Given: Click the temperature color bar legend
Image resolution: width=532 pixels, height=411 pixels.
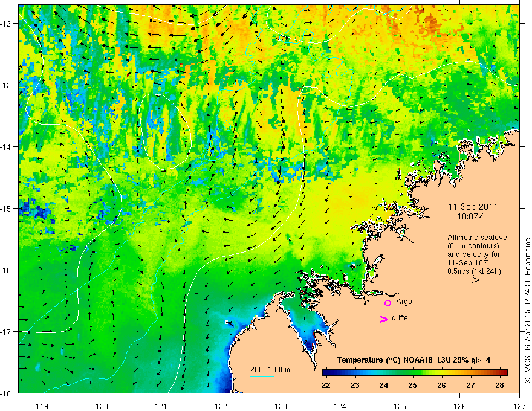Looking at the screenshot, I should [x=415, y=373].
